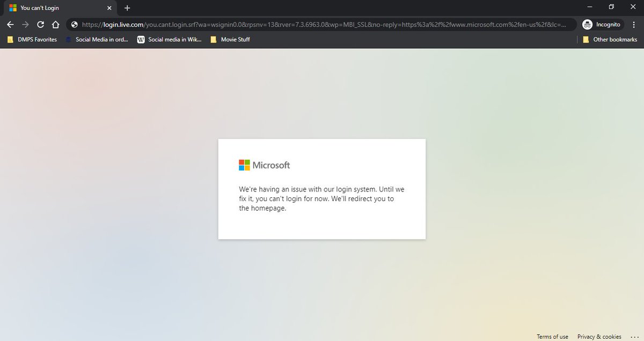
Task: Open the Chrome three-dot menu
Action: coord(634,25)
